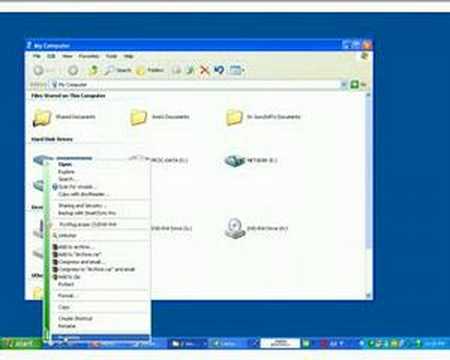Go Forward using the toolbar arrow
This screenshot has height=360, width=450.
[x=73, y=70]
